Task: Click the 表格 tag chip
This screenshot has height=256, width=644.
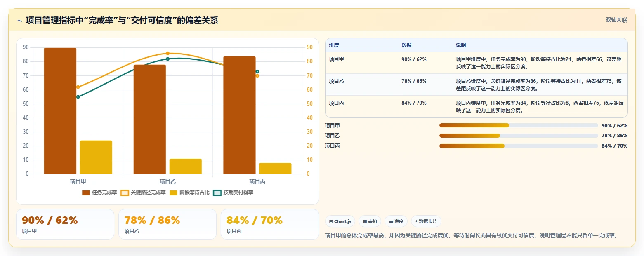Action: (x=370, y=221)
